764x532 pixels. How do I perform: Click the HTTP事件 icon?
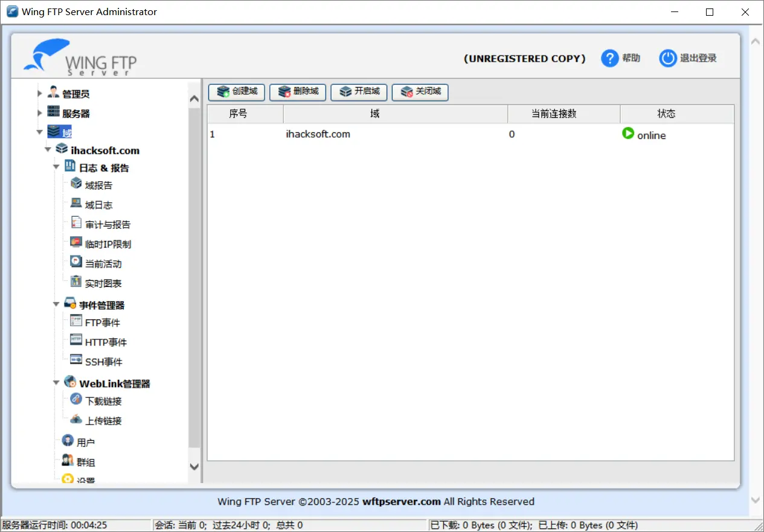[76, 341]
